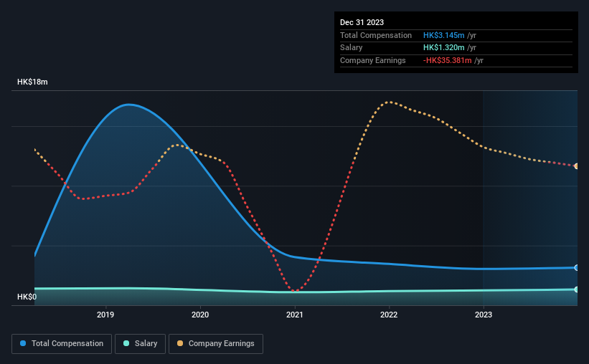Screen dimensions: 589x364
Task: Select the Company Earnings end-point marker
Action: pos(577,166)
